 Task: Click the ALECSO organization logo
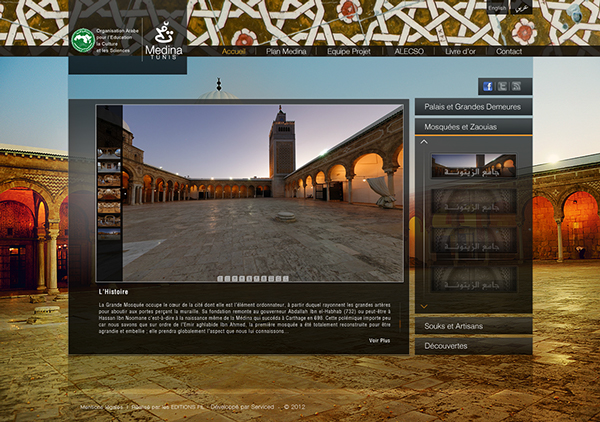tap(83, 41)
